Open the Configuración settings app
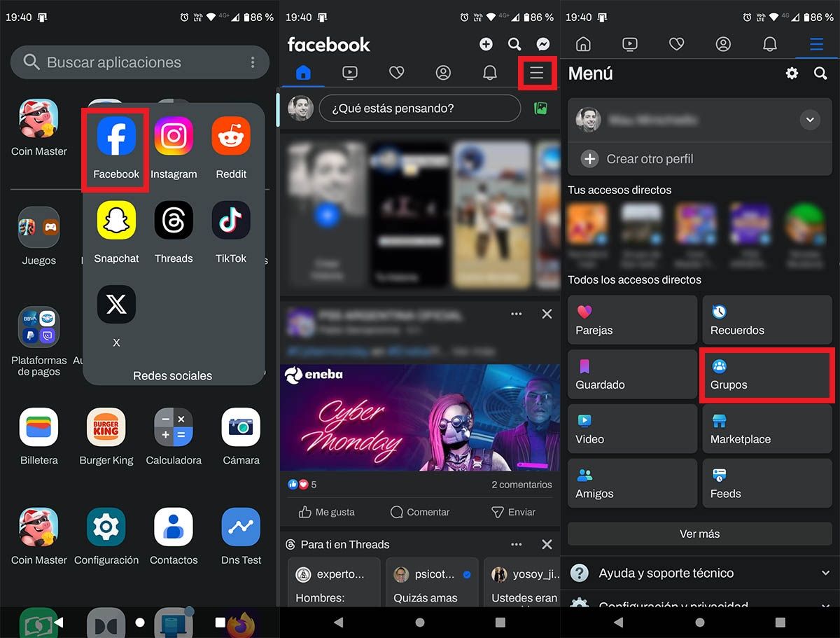The image size is (840, 638). (106, 527)
